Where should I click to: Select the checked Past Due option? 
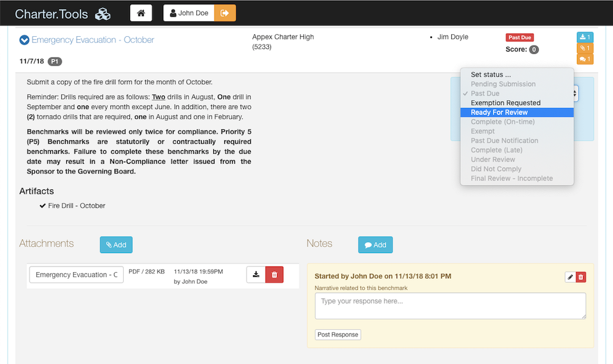click(517, 93)
